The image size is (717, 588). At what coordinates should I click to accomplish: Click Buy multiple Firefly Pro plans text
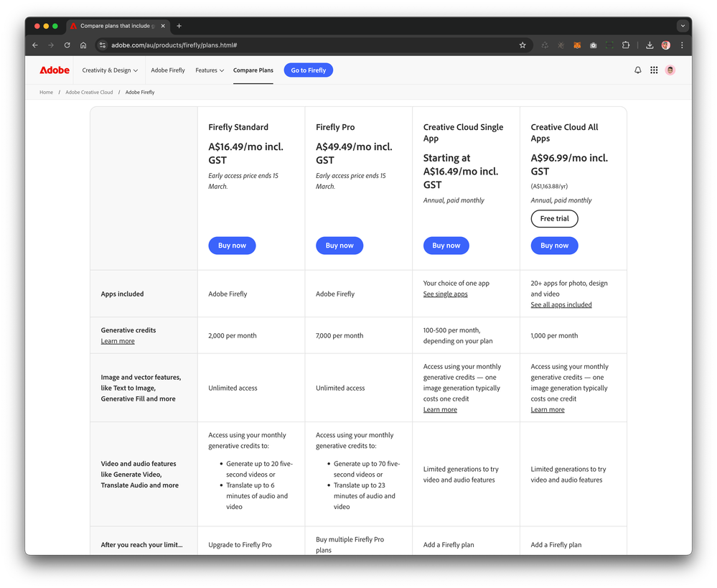(x=350, y=544)
